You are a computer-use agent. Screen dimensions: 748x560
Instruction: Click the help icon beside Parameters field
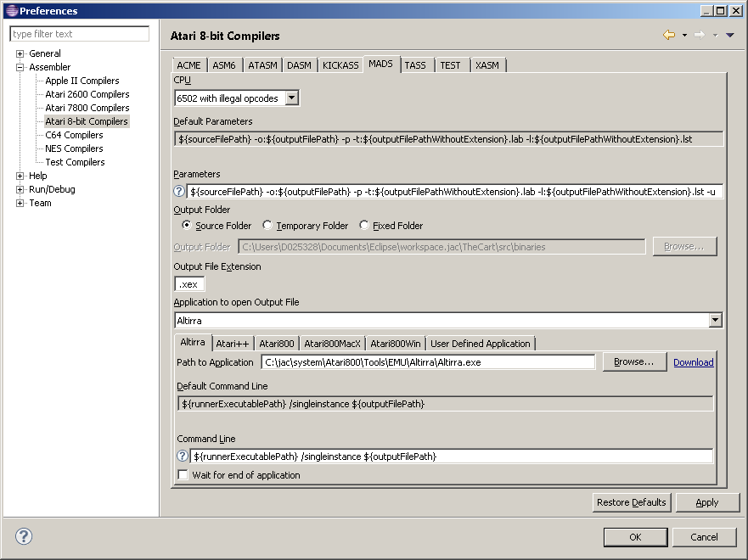179,191
